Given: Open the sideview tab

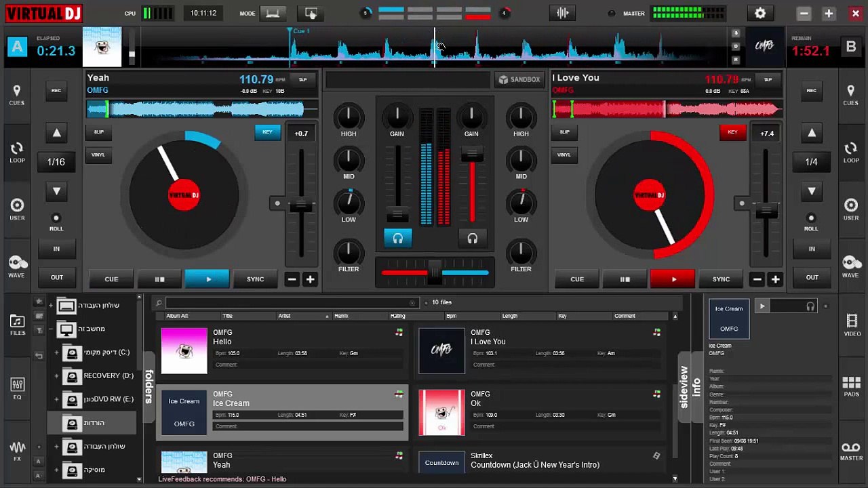Looking at the screenshot, I should [x=684, y=387].
